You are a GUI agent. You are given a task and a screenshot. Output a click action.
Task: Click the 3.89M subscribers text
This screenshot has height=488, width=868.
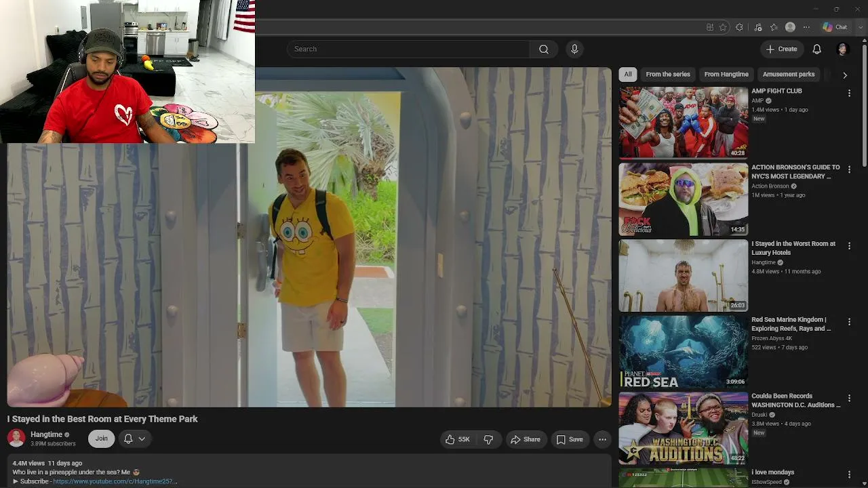[x=53, y=444]
